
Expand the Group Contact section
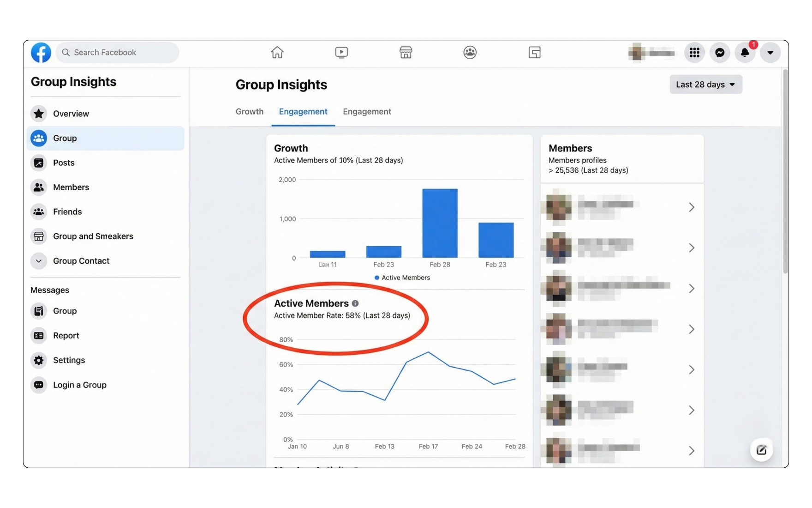39,261
